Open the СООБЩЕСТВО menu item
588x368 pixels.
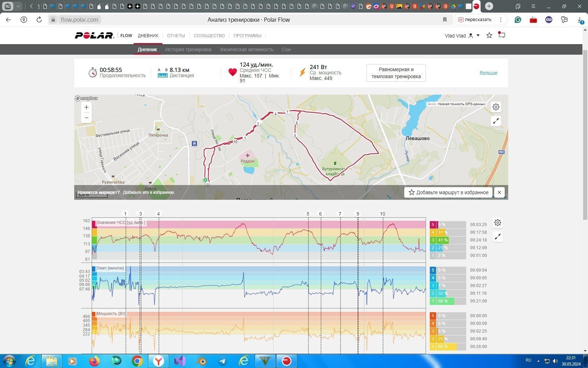tap(209, 36)
